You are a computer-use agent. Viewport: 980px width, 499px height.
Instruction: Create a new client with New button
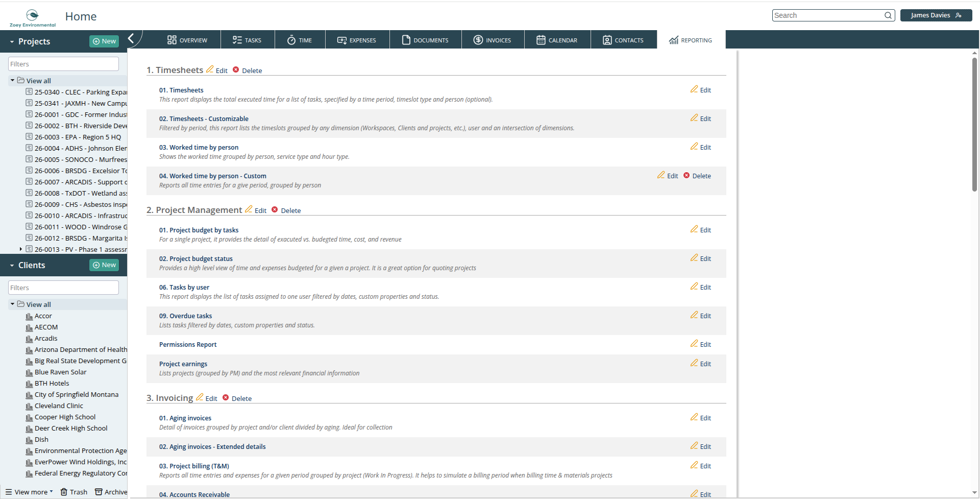(x=104, y=265)
